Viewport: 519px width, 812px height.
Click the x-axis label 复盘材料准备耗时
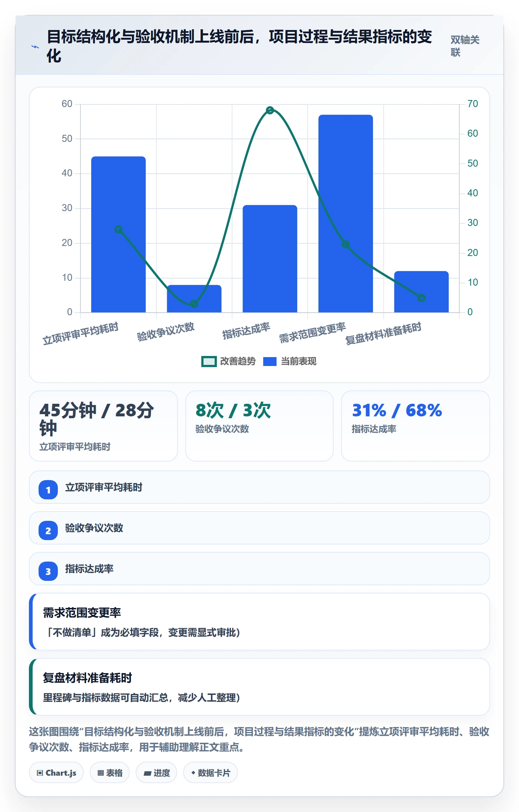(383, 333)
